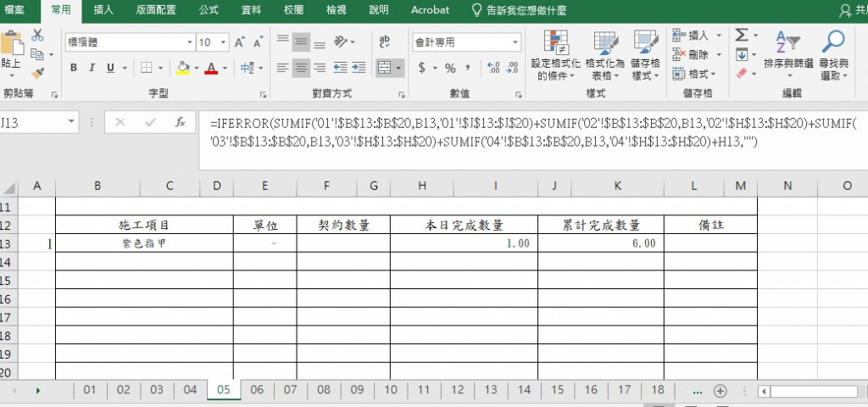Click the 格式 cells button

694,73
